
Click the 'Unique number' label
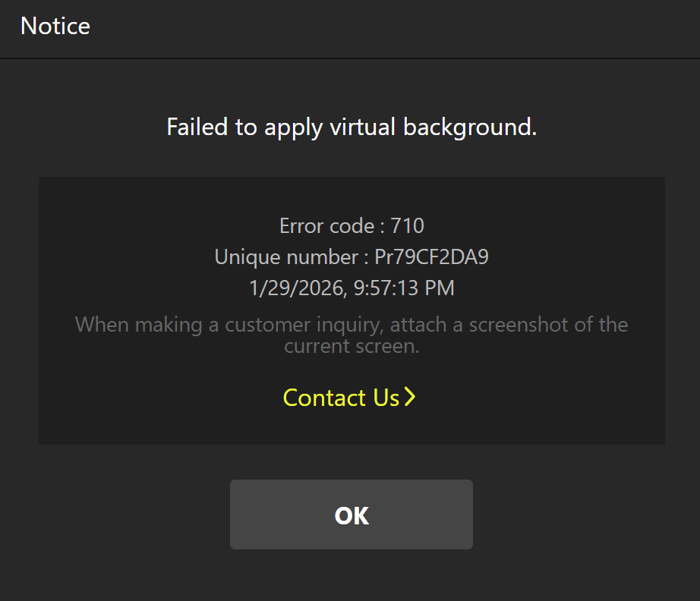click(286, 257)
